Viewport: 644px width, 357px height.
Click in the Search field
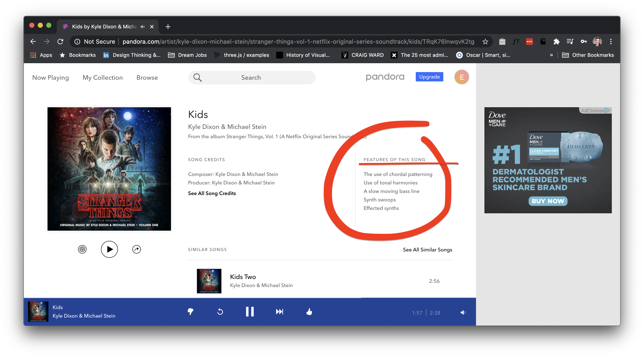point(252,78)
